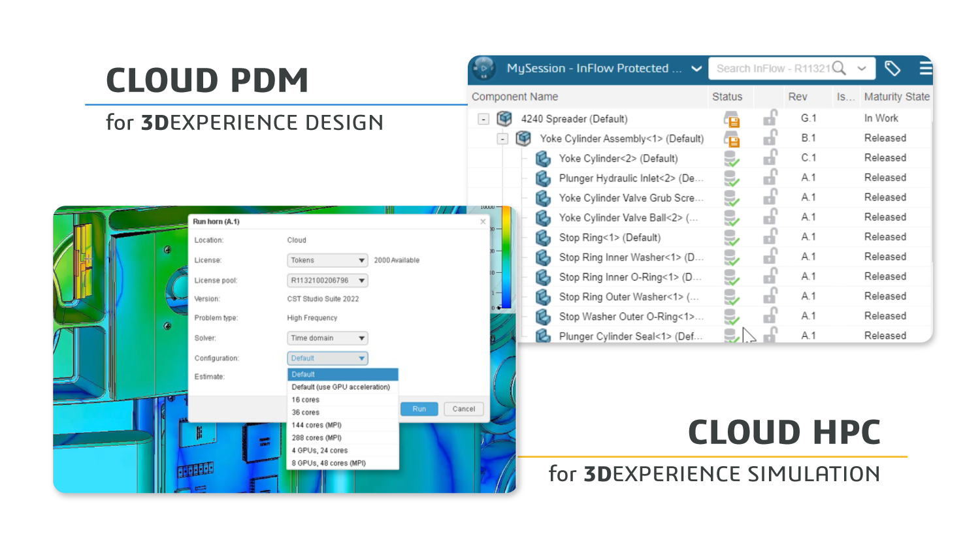
Task: Click the Yoke Cylinder Assembly icon
Action: pos(523,138)
